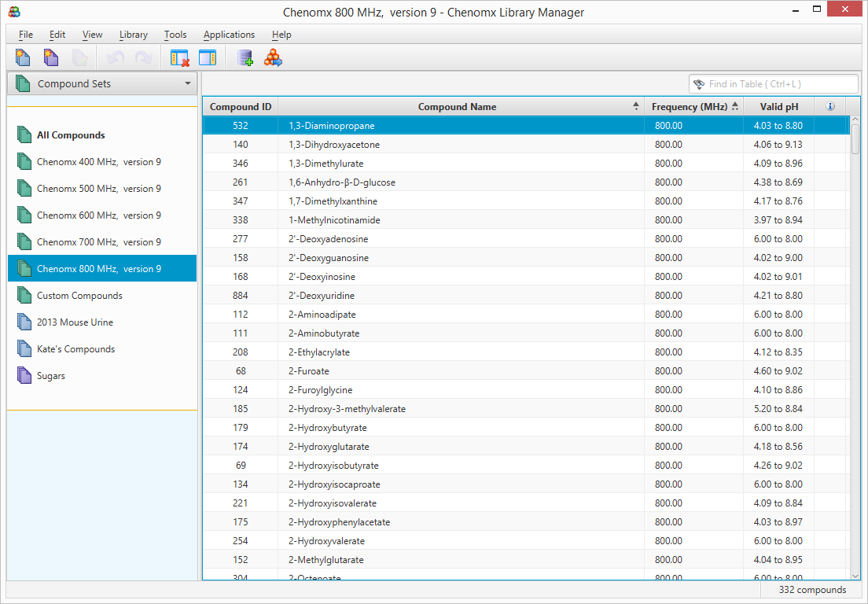The height and width of the screenshot is (604, 868).
Task: Open the View menu
Action: coord(92,35)
